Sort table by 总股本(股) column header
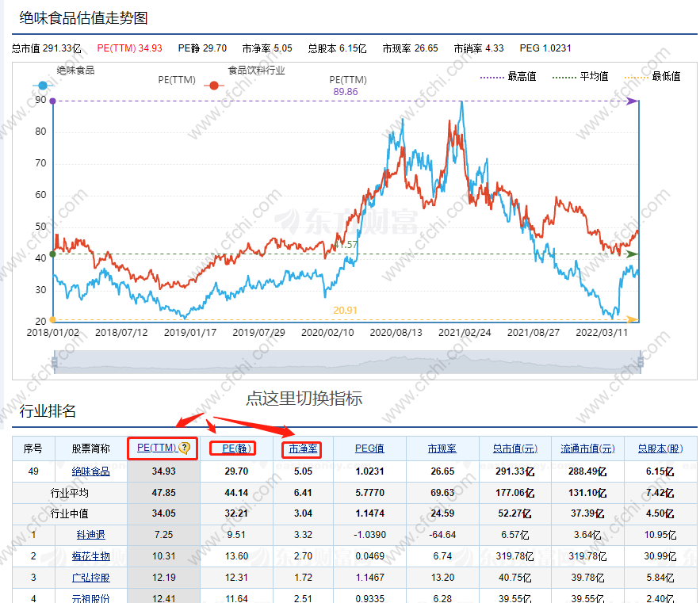The width and height of the screenshot is (700, 603). point(660,448)
